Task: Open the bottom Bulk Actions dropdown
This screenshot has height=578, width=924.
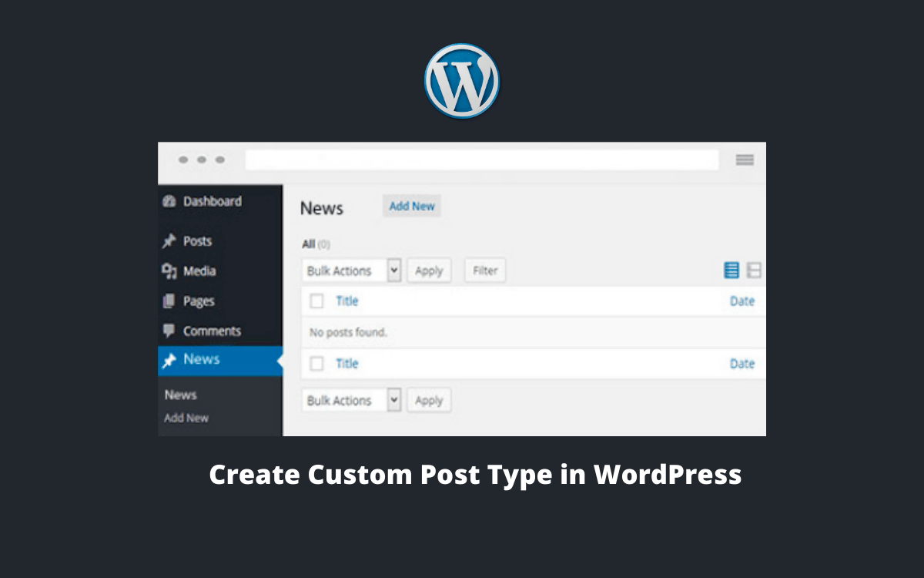Action: click(x=352, y=401)
